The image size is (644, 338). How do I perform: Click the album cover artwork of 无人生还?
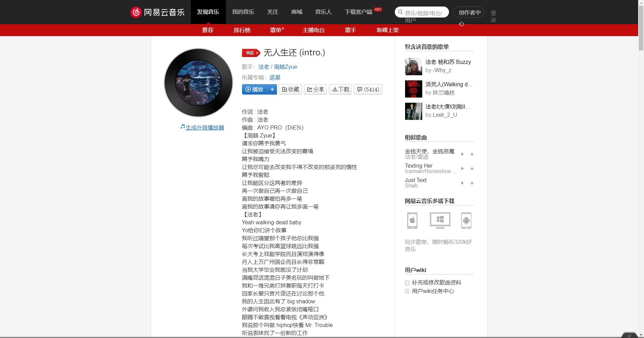(198, 82)
